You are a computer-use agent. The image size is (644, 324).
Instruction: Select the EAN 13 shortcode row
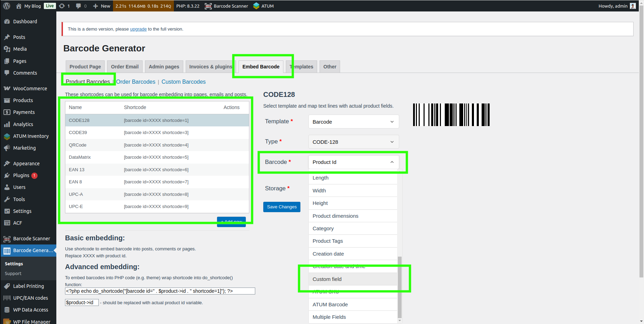click(x=157, y=170)
